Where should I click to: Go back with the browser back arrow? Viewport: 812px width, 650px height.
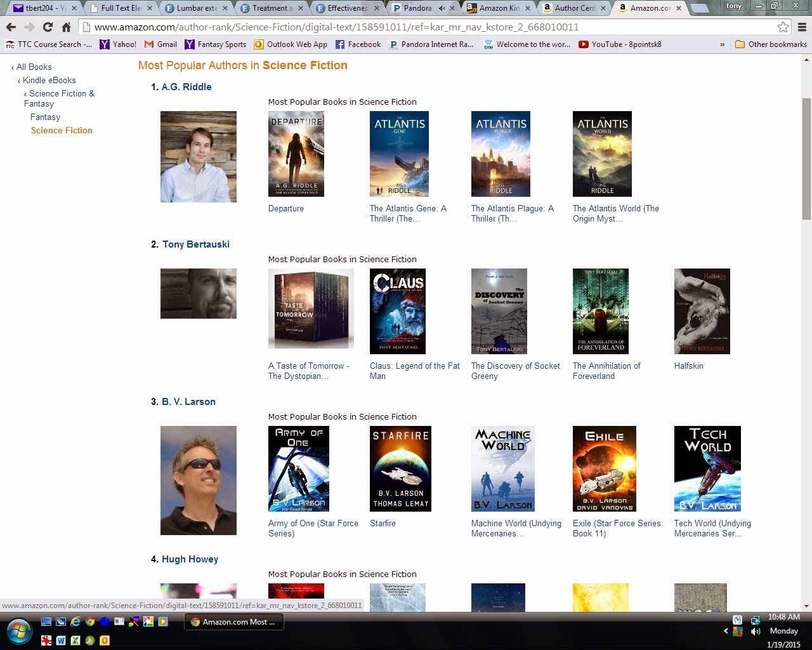click(x=11, y=27)
